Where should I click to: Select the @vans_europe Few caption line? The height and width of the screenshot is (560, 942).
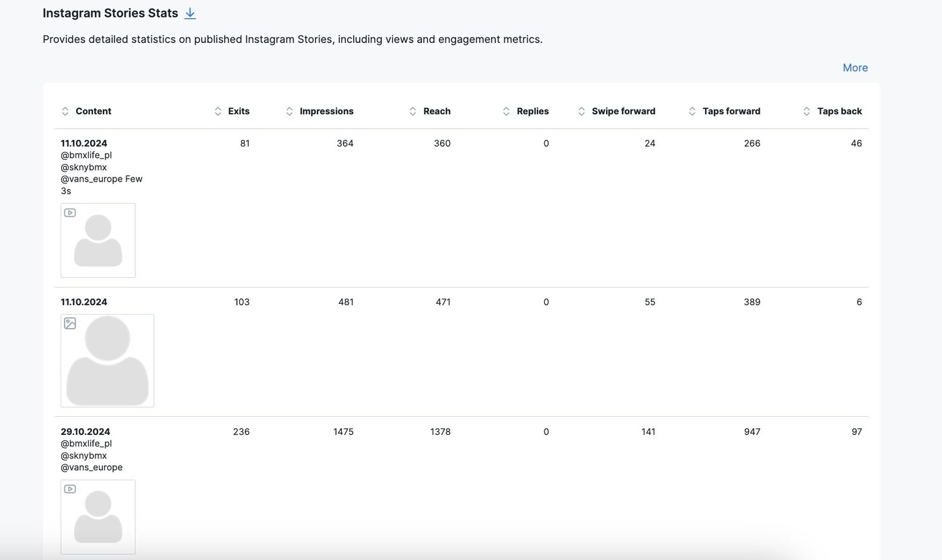point(102,179)
